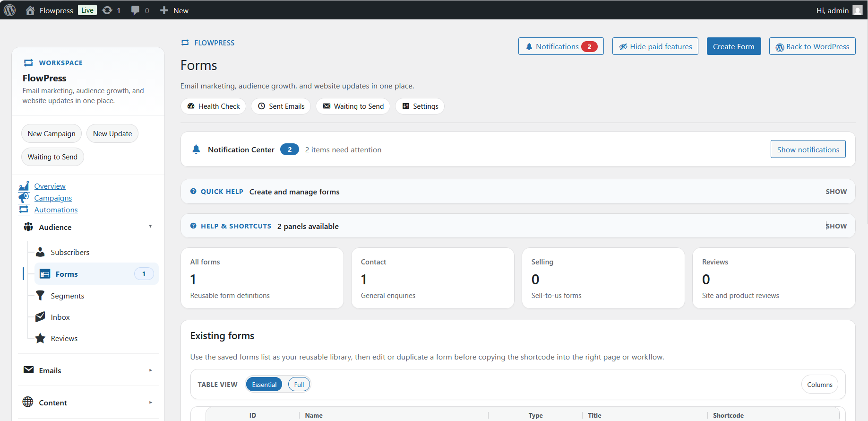Select the Selling forms card
The image size is (868, 421).
(603, 279)
